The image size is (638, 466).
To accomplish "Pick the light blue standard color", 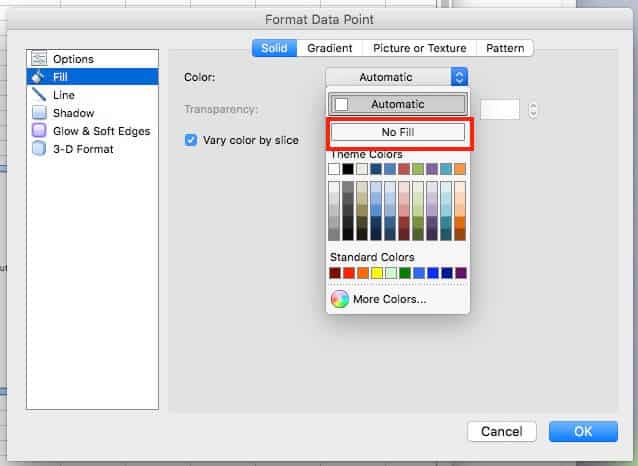I will tap(419, 273).
